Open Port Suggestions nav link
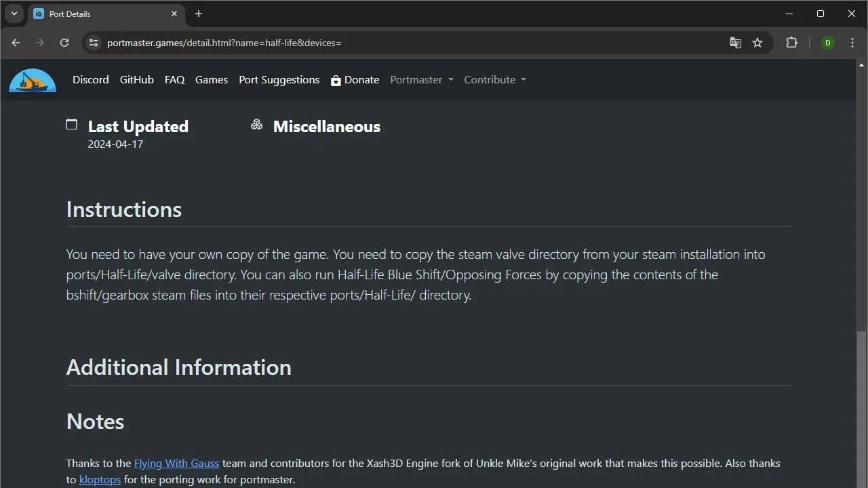Screen dimensions: 868x488 (279, 80)
